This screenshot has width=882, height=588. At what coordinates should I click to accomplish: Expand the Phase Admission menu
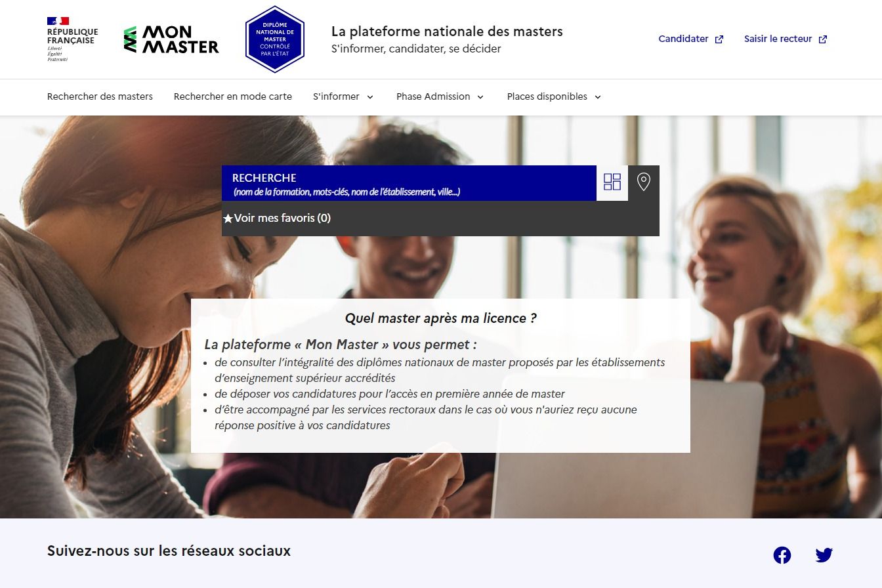click(x=440, y=96)
